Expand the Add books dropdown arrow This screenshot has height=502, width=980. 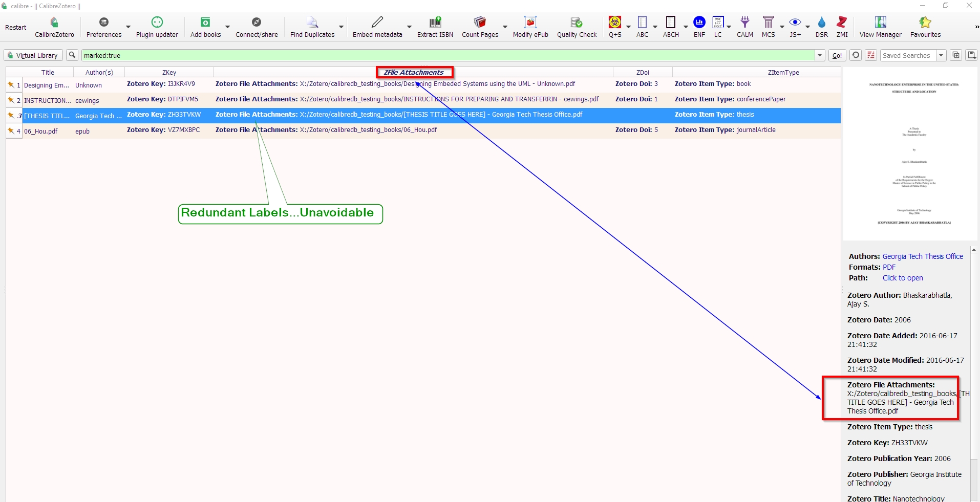[x=227, y=27]
